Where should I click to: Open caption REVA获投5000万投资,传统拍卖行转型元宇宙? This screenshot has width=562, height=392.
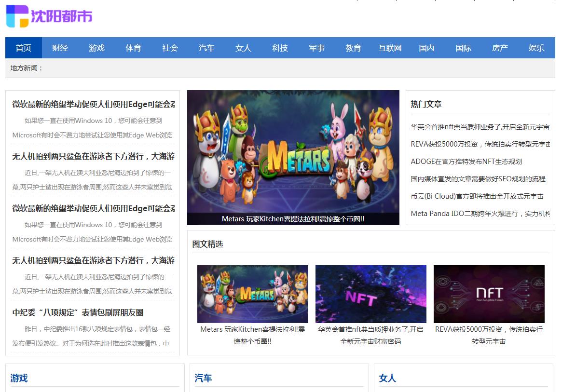[489, 336]
